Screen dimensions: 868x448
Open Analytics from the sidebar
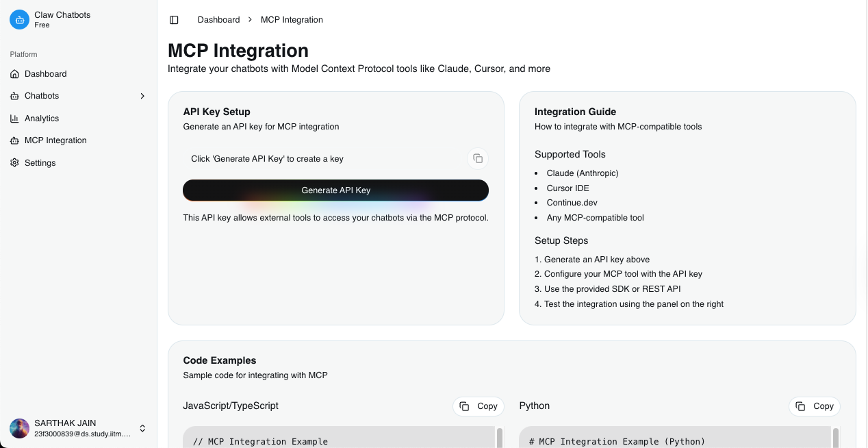point(42,119)
